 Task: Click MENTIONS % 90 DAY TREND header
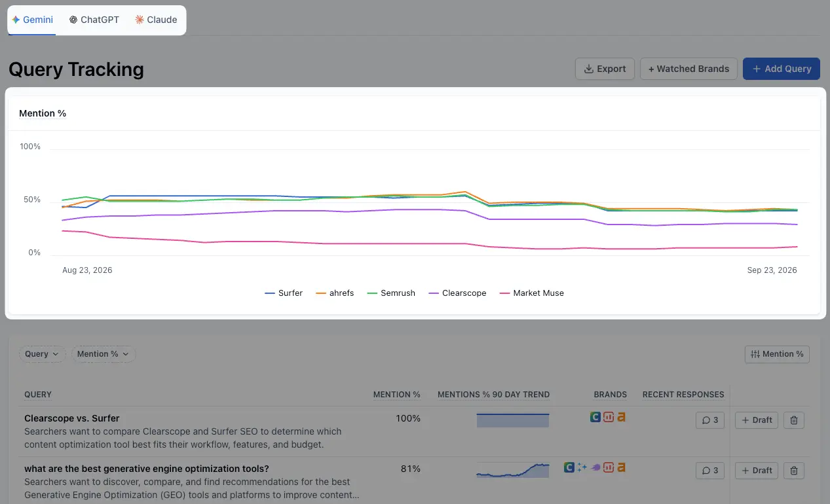coord(494,395)
